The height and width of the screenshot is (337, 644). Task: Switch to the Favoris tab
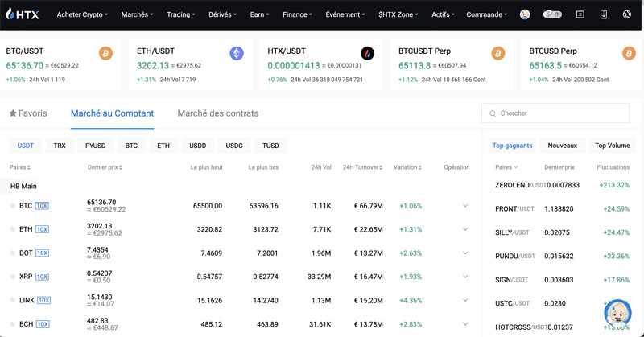tap(28, 113)
